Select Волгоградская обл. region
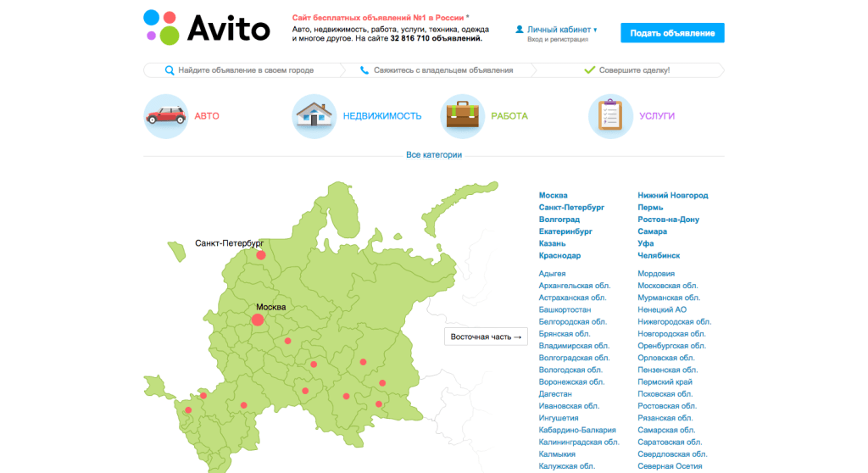Screen dimensions: 868x473 (x=574, y=358)
